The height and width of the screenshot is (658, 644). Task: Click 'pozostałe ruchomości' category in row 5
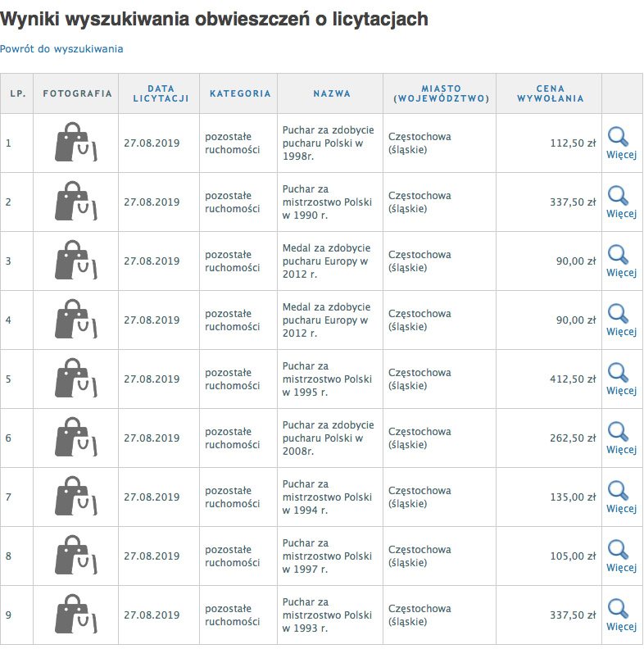tap(232, 379)
